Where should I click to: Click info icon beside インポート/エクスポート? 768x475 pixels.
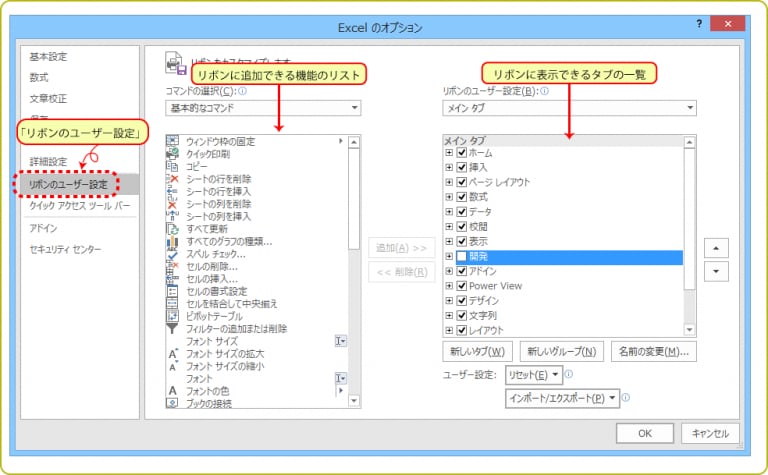click(625, 397)
